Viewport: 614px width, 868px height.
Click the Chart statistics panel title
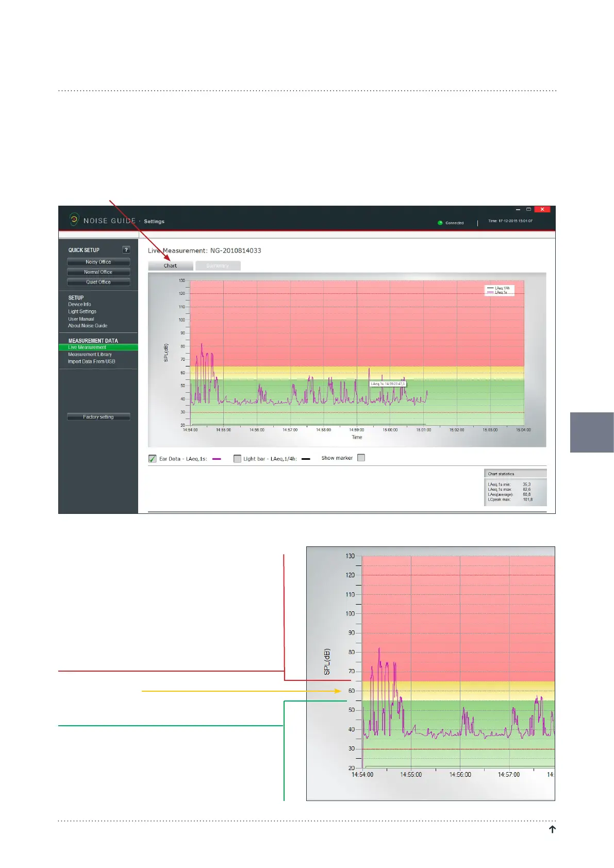click(x=501, y=474)
